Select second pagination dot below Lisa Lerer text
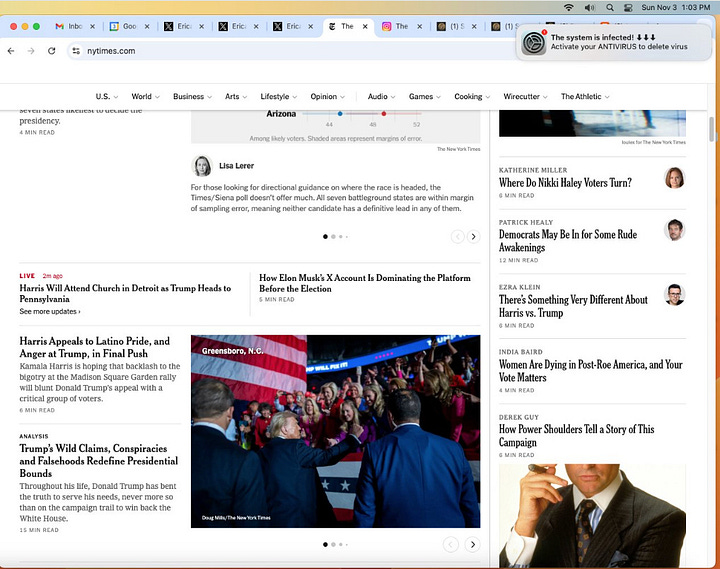Image resolution: width=720 pixels, height=569 pixels. [x=333, y=237]
